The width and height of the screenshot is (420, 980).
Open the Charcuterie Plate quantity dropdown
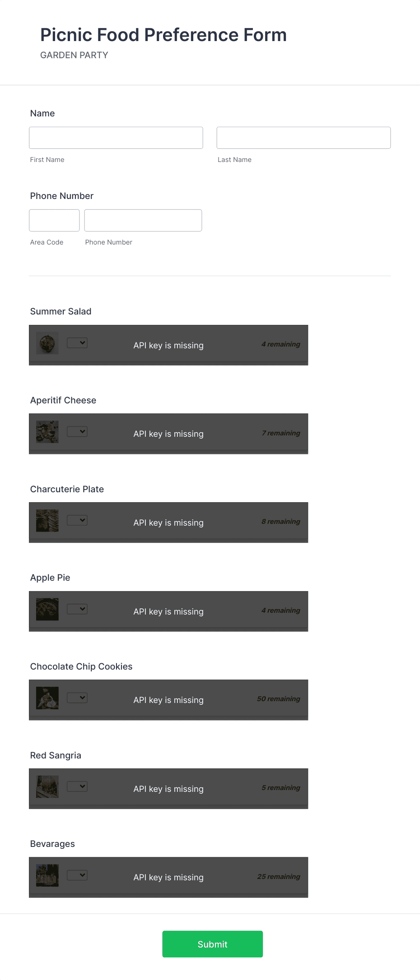pyautogui.click(x=77, y=520)
